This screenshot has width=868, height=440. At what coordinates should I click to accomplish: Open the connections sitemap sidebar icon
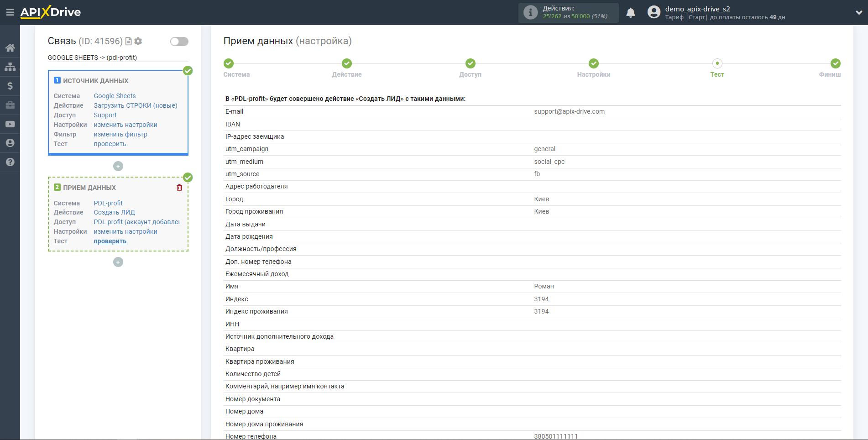(10, 67)
